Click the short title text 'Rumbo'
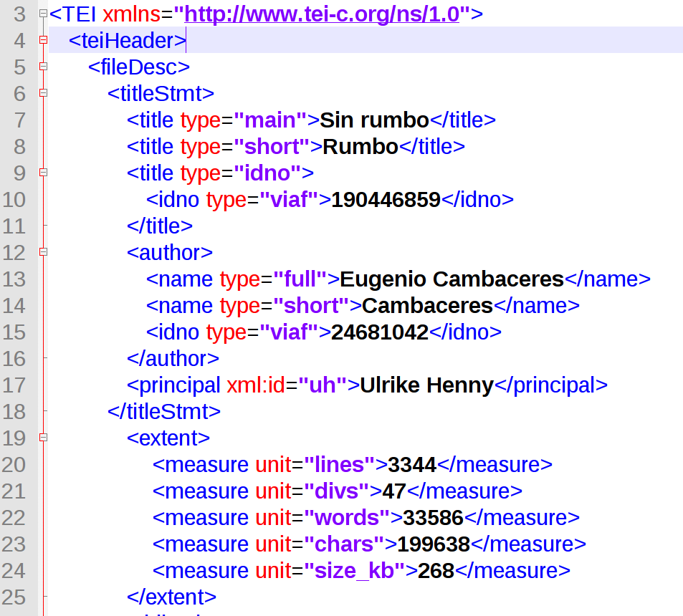The width and height of the screenshot is (683, 616). click(x=360, y=146)
